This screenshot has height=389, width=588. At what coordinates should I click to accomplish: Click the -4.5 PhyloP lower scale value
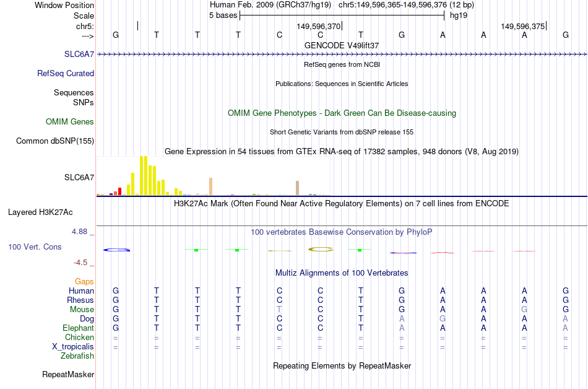80,263
